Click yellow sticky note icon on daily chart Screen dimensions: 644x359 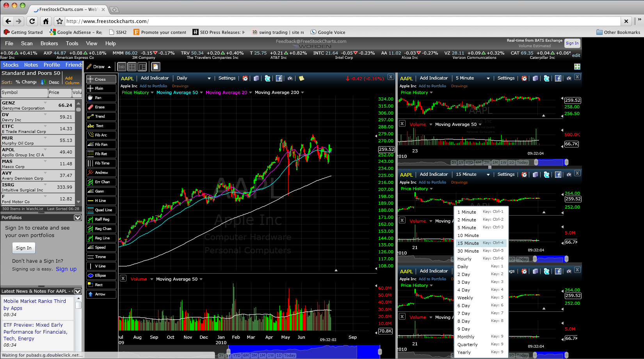[x=301, y=78]
